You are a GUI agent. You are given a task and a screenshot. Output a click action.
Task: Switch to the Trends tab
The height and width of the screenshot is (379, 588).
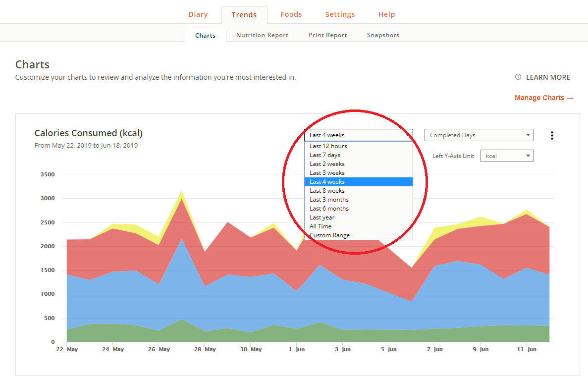pyautogui.click(x=244, y=15)
